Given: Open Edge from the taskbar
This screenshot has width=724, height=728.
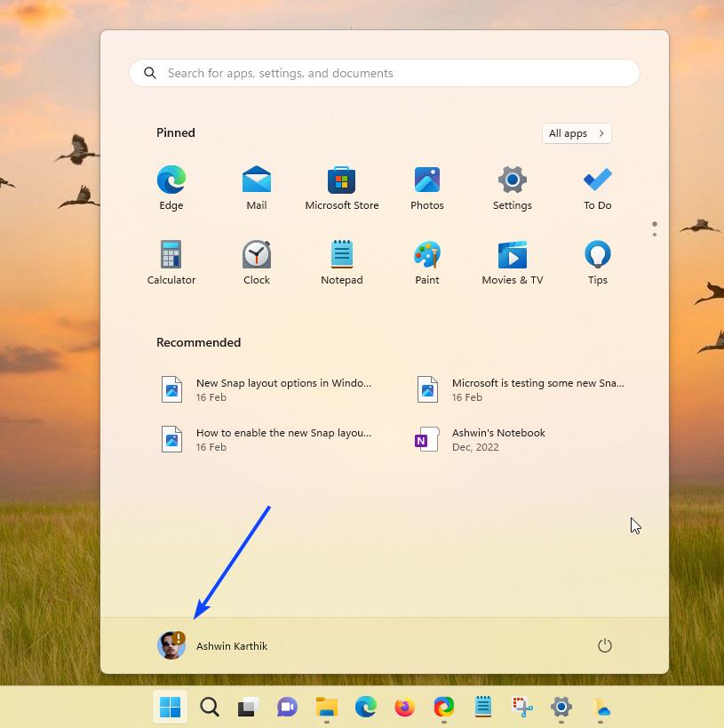Looking at the screenshot, I should [x=366, y=707].
